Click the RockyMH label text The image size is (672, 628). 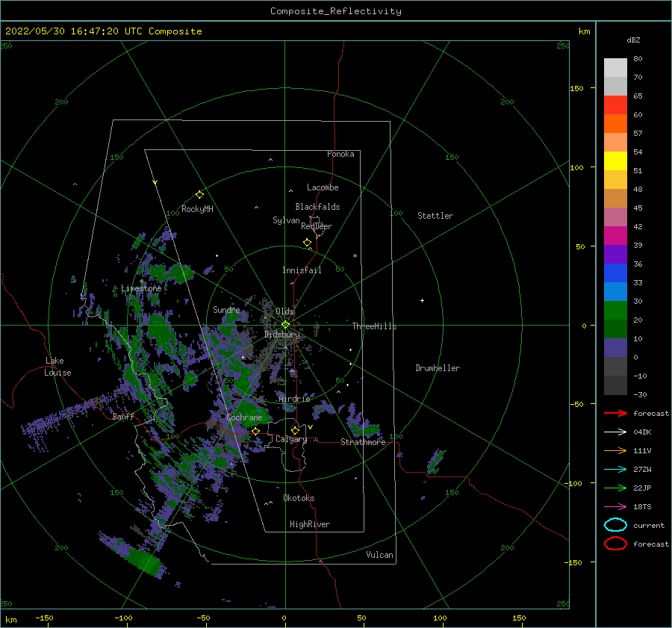(197, 209)
